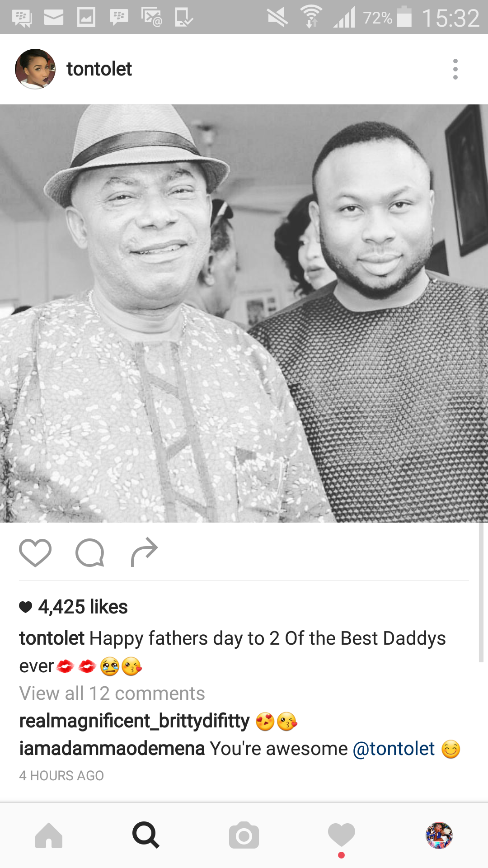This screenshot has height=868, width=488.
Task: Open your profile tab avatar
Action: (439, 835)
